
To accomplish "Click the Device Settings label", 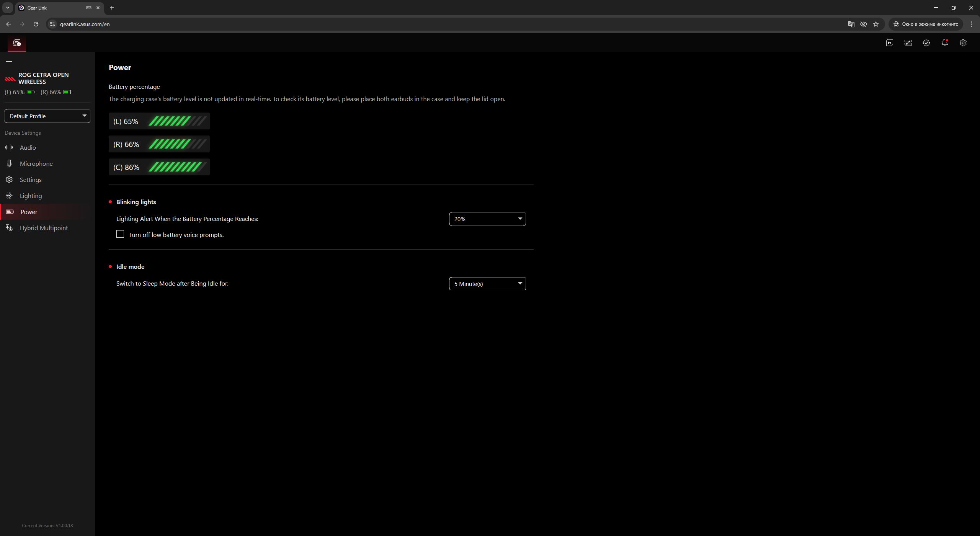I will tap(23, 133).
